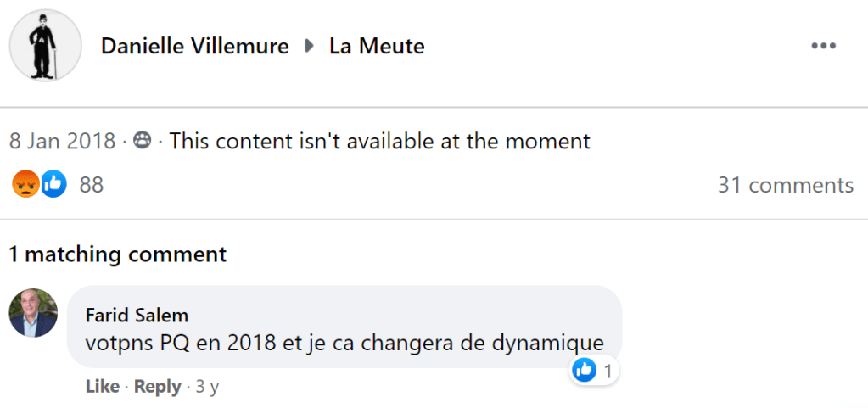Reply to Farid Salem's comment
The width and height of the screenshot is (868, 408).
tap(157, 387)
